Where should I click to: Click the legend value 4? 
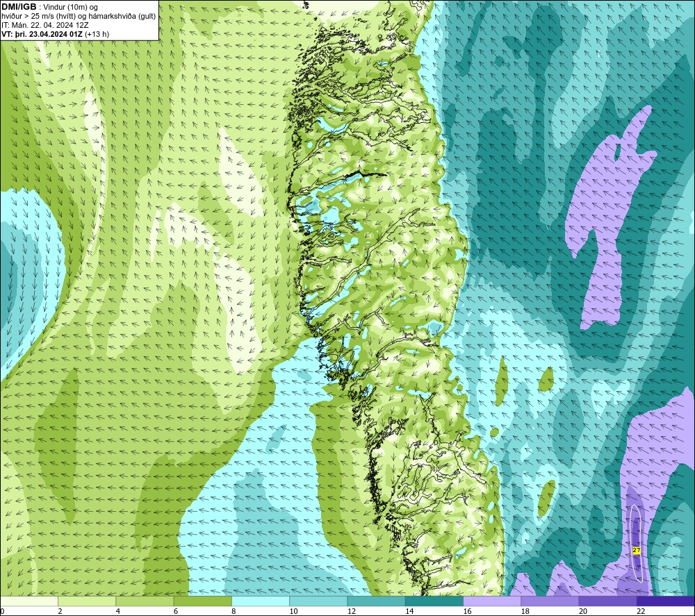[118, 612]
